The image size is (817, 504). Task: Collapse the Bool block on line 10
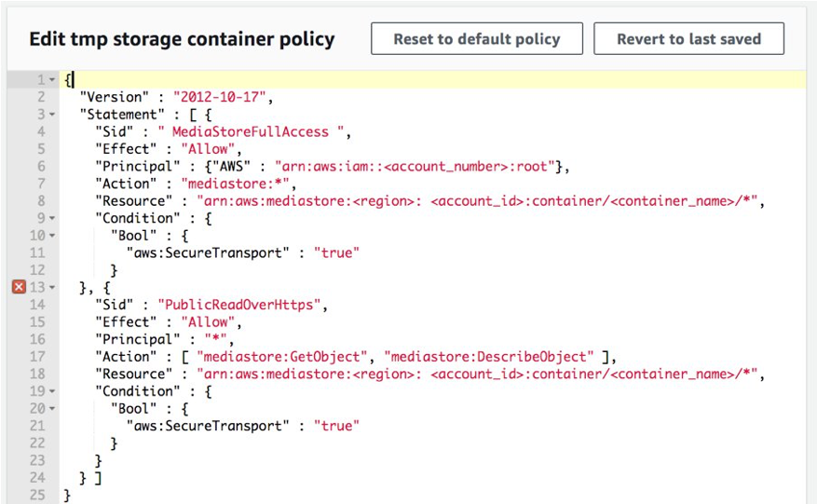click(52, 236)
